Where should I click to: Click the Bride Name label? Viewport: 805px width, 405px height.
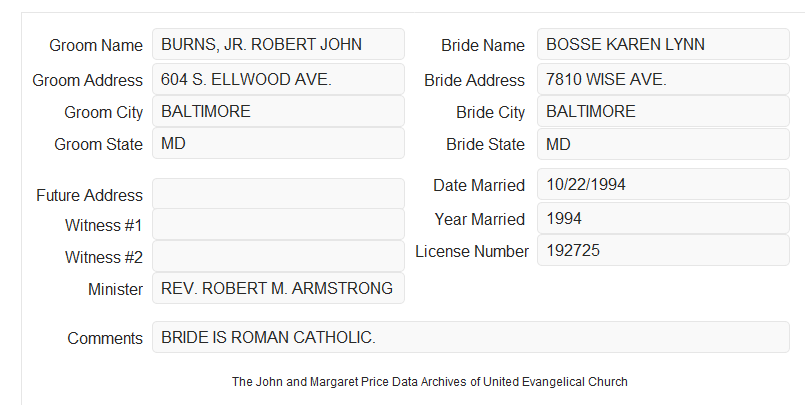[483, 45]
